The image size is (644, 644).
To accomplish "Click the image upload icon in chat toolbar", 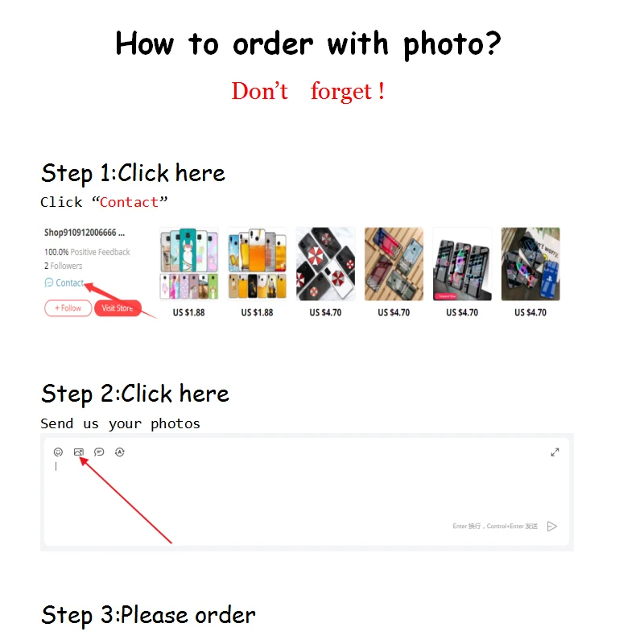I will pyautogui.click(x=78, y=452).
